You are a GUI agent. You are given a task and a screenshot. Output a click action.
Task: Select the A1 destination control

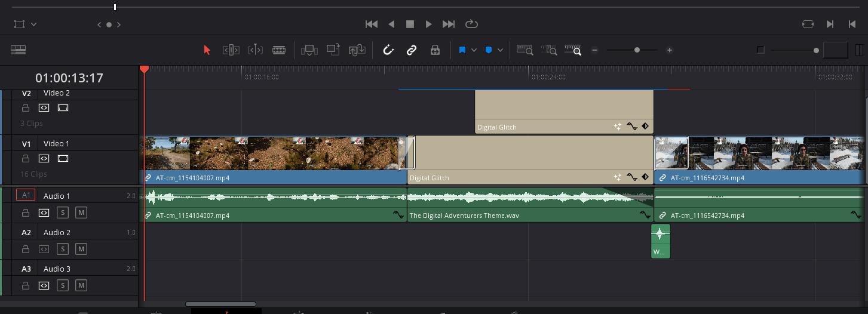click(x=26, y=195)
